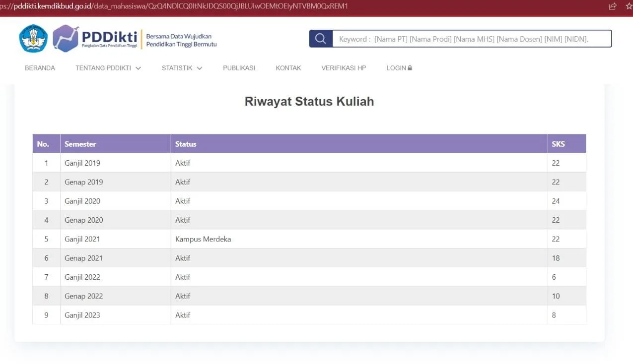
Task: Select KONTAK in the navigation bar
Action: point(288,68)
